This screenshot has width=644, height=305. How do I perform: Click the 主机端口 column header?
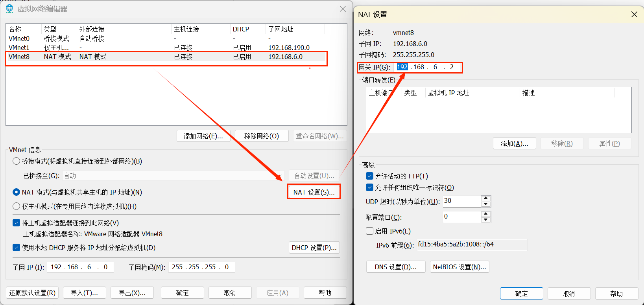(384, 93)
